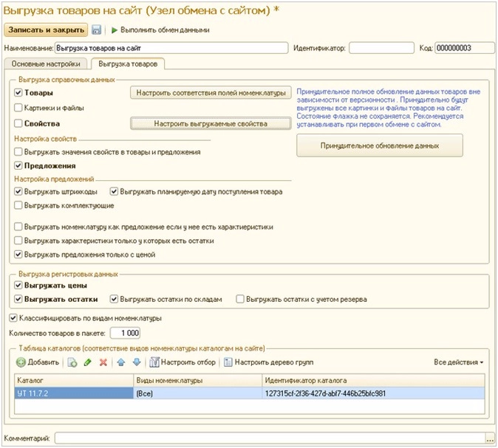Click the save floppy disk icon
This screenshot has width=498, height=448.
pyautogui.click(x=96, y=30)
